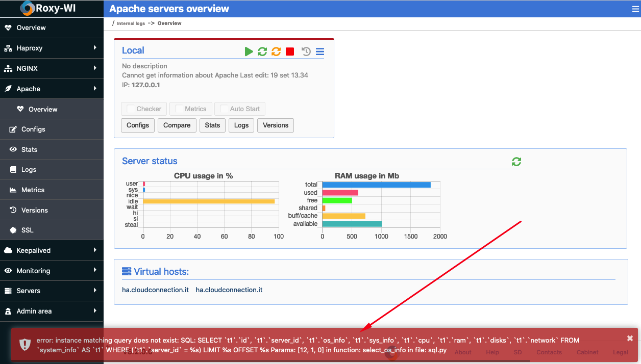Viewport: 641px width, 364px height.
Task: Click second ha.cloudconnection.it virtual host
Action: (x=229, y=290)
